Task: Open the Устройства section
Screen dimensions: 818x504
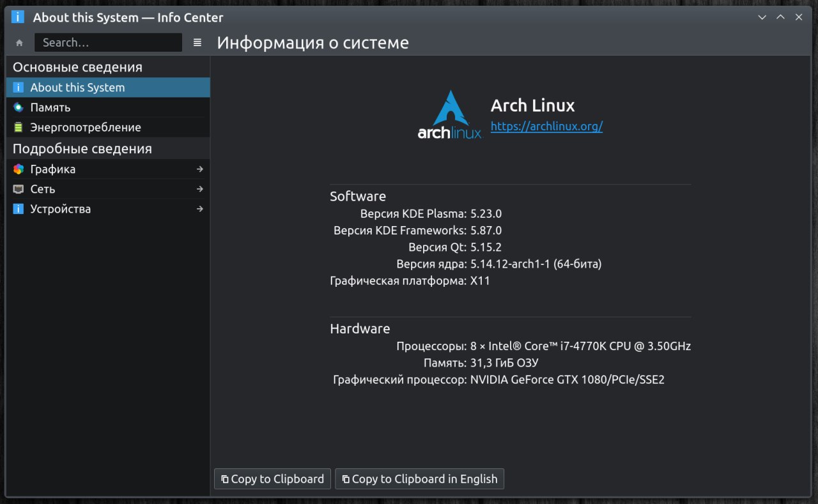Action: pos(108,209)
